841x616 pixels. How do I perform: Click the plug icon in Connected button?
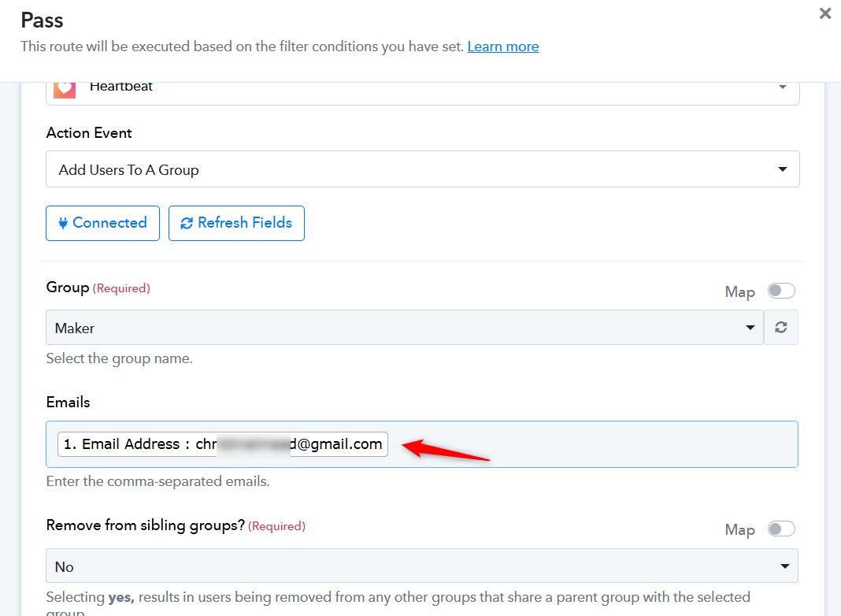coord(63,223)
